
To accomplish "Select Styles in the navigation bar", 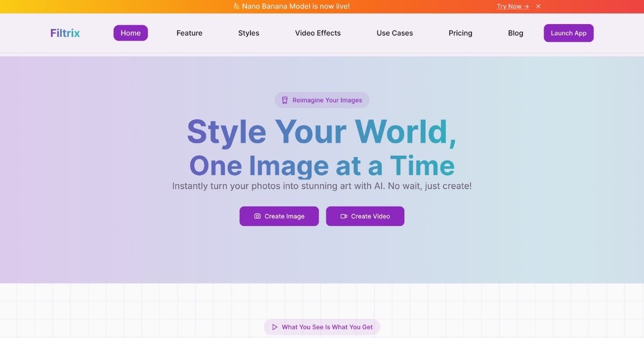I will pyautogui.click(x=248, y=33).
